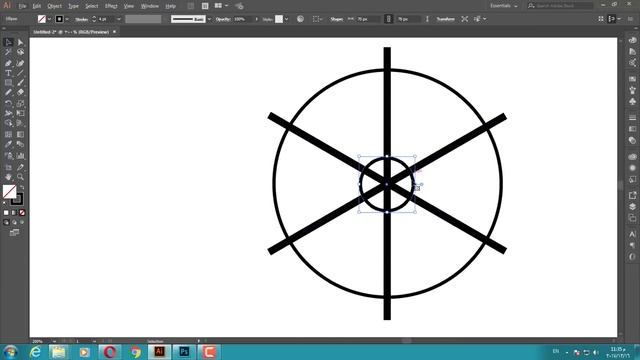Viewport: 640px width, 360px height.
Task: Click the Recolor Artwork icon
Action: 300,19
